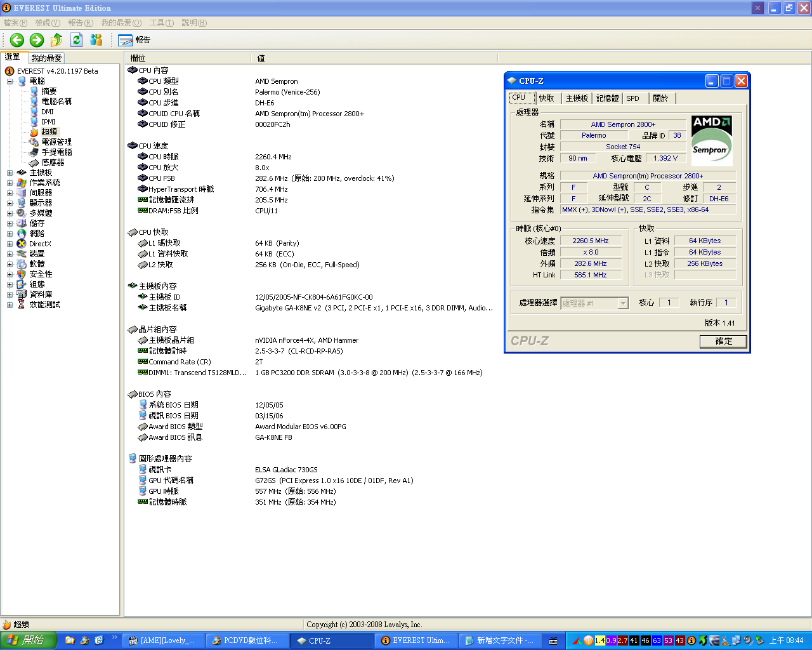Click the Up level toolbar icon

[56, 40]
